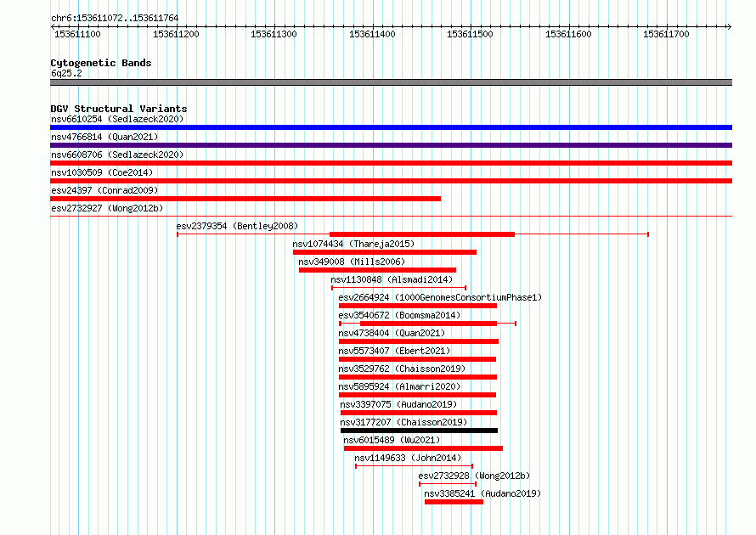
Task: Click the esv2379354 (Bentley2008) label
Action: (237, 226)
